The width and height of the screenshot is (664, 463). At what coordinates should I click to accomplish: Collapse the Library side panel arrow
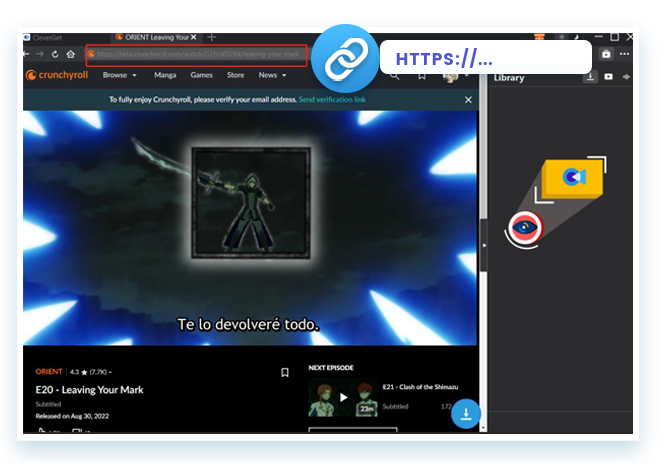484,245
